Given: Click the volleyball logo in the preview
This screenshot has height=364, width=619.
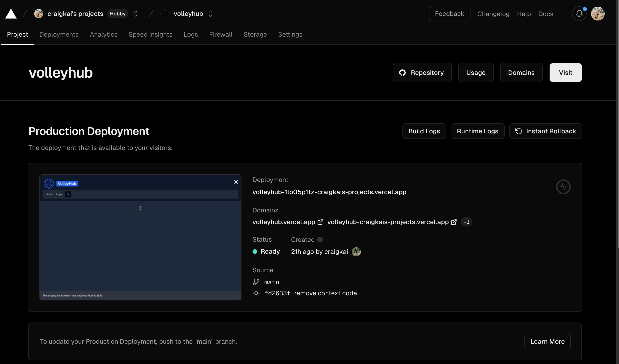Looking at the screenshot, I should (x=49, y=184).
